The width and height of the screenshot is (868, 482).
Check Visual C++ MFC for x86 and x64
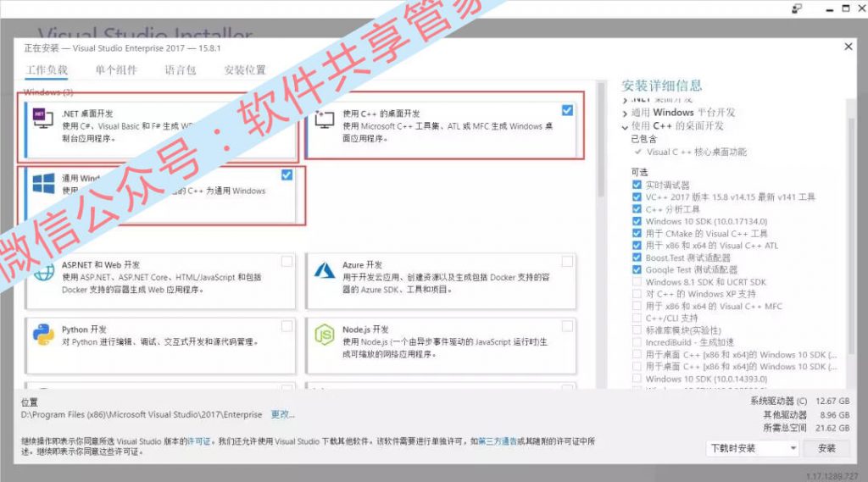[x=637, y=306]
